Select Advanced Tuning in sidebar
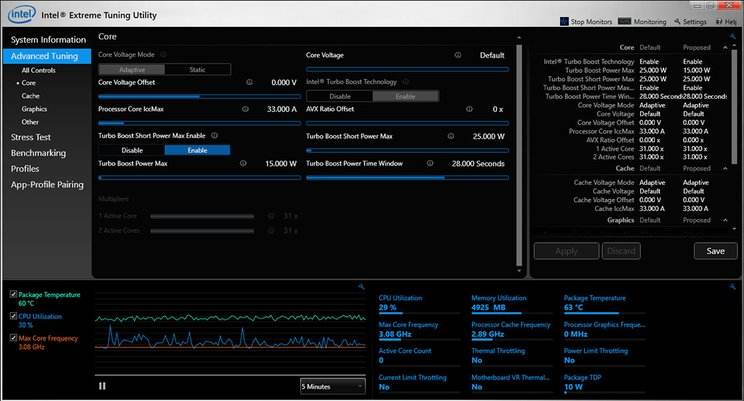This screenshot has width=744, height=401. pos(47,56)
